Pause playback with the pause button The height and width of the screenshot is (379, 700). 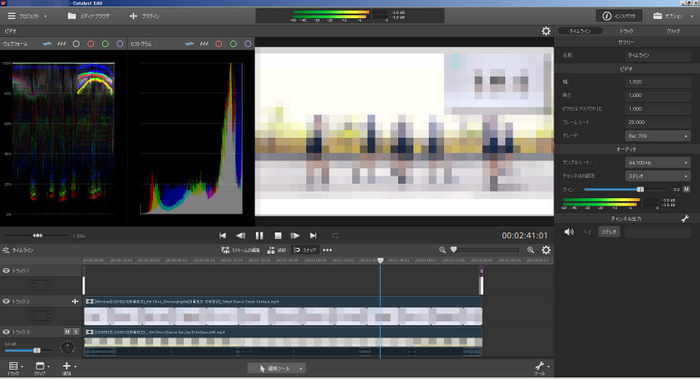click(259, 235)
